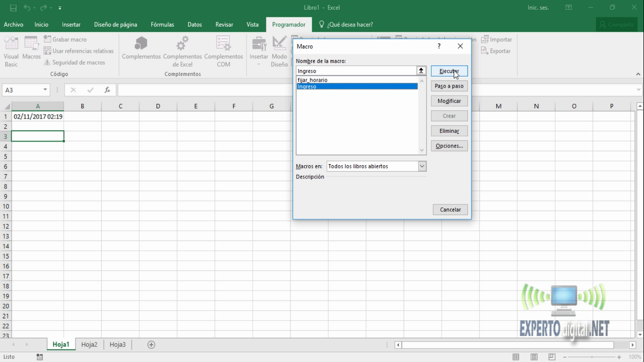Click the help question mark in Macro dialog
The image size is (644, 362).
click(439, 46)
